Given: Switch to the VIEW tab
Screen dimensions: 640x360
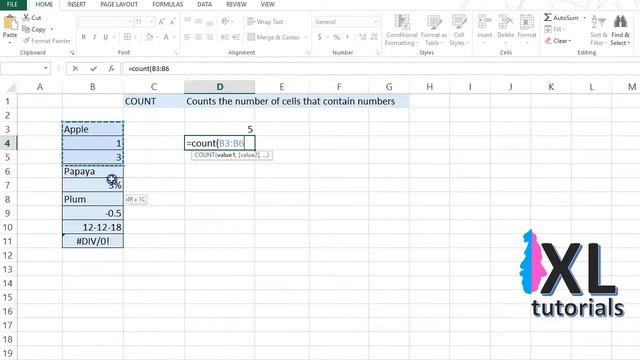Looking at the screenshot, I should coord(267,4).
